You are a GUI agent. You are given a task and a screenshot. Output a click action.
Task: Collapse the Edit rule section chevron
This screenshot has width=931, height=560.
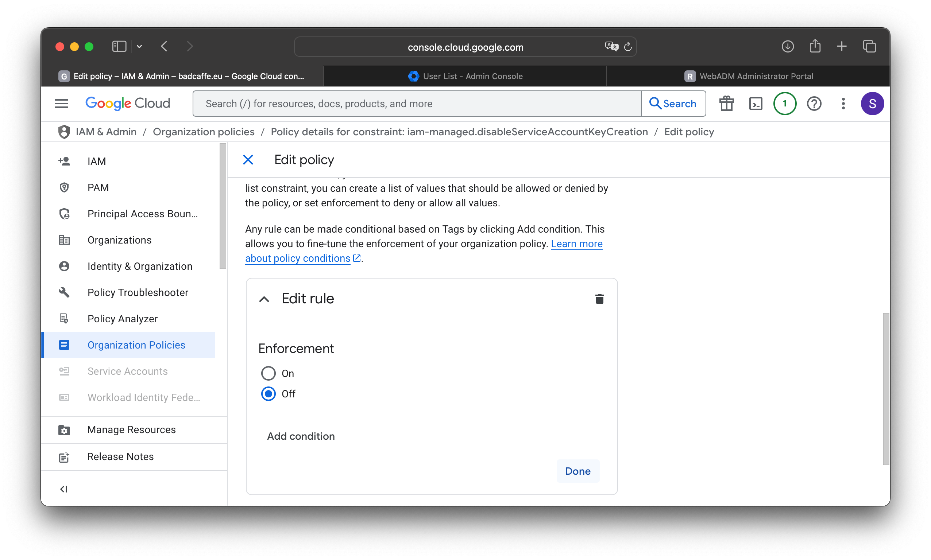point(264,299)
